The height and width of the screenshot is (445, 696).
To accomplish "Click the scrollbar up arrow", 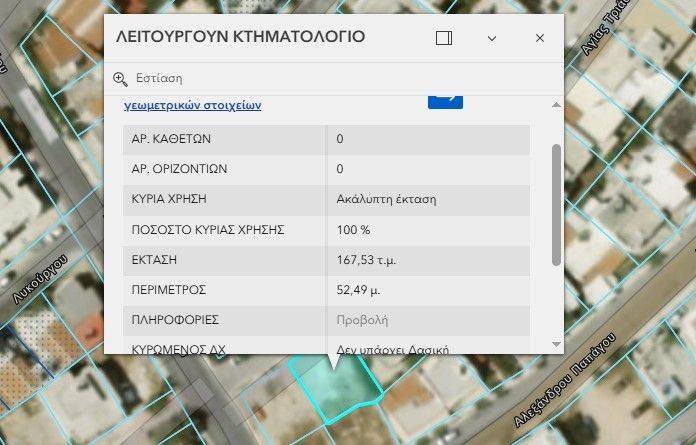I will click(x=556, y=103).
